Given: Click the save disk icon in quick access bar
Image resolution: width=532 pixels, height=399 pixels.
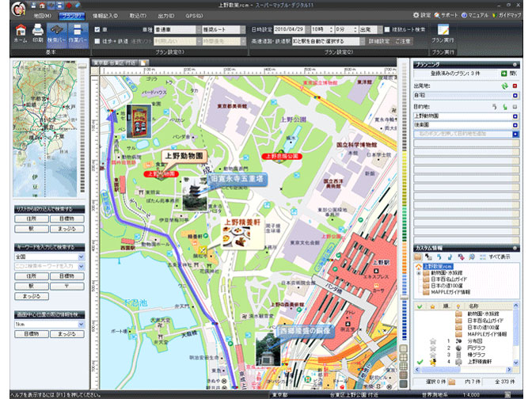Looking at the screenshot, I should [x=33, y=5].
